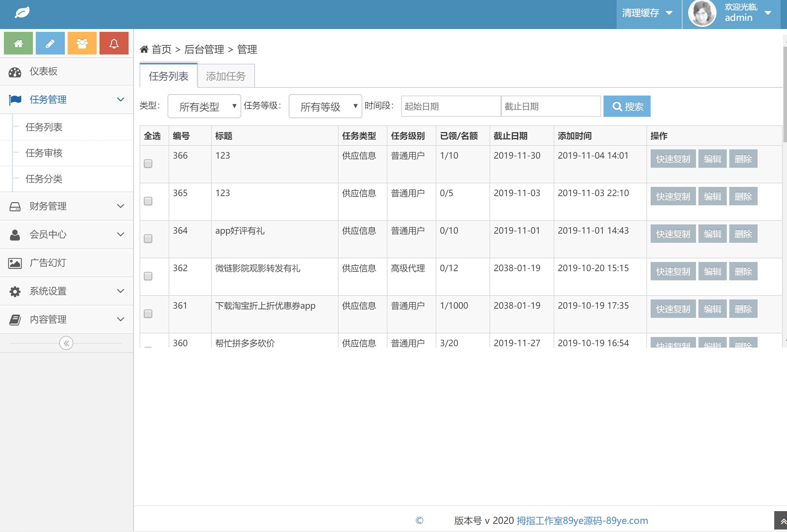Click the blue pencil shortcut button

(50, 43)
